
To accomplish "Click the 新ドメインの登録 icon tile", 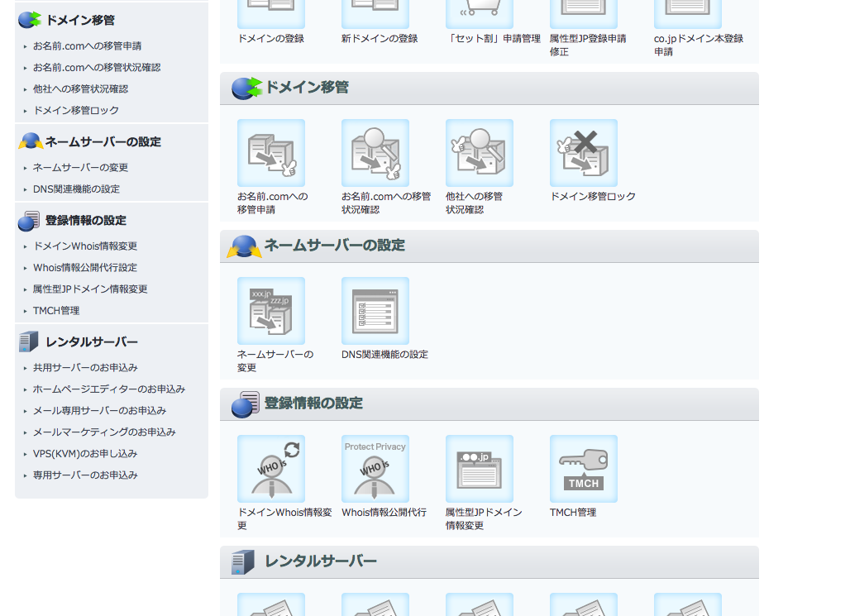I will [375, 14].
